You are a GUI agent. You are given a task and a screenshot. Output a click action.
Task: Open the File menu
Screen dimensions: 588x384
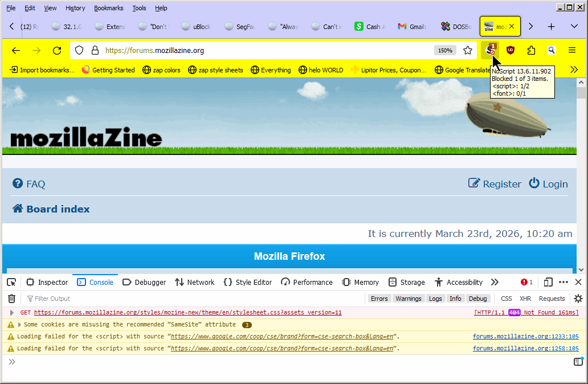11,8
